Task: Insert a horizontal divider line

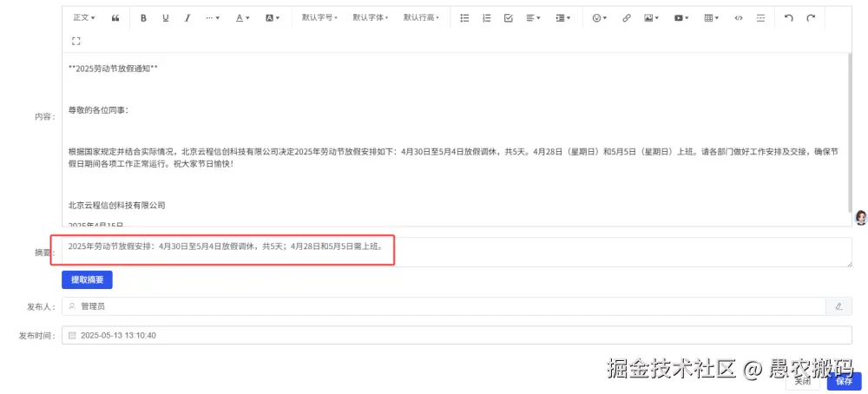Action: click(760, 17)
